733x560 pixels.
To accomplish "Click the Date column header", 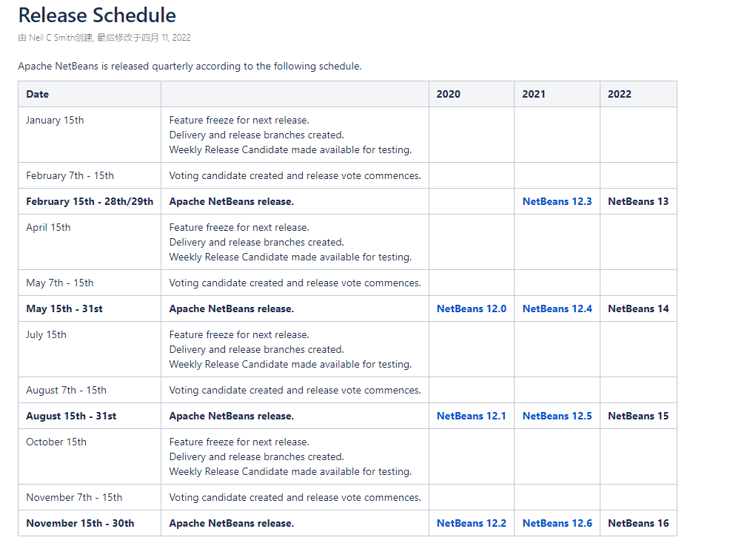I will click(38, 94).
